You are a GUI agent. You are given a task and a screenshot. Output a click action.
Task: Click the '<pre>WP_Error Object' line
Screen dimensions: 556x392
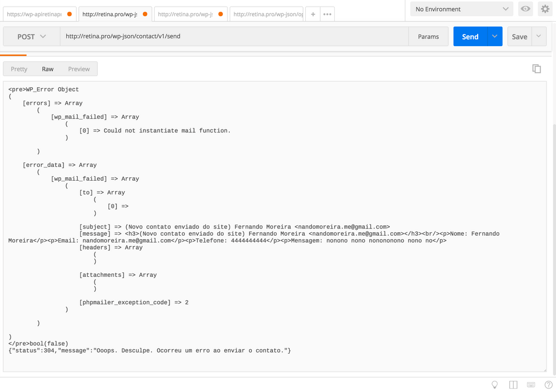pyautogui.click(x=43, y=90)
